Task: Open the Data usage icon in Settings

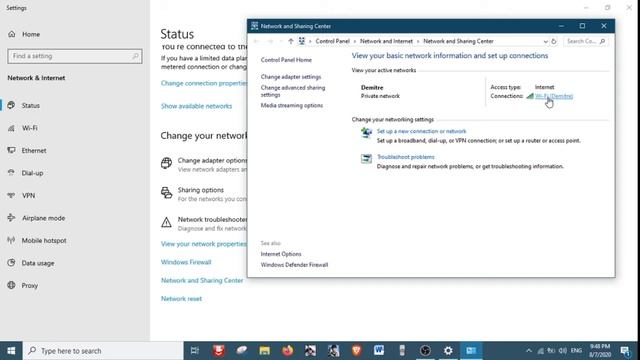Action: click(11, 263)
